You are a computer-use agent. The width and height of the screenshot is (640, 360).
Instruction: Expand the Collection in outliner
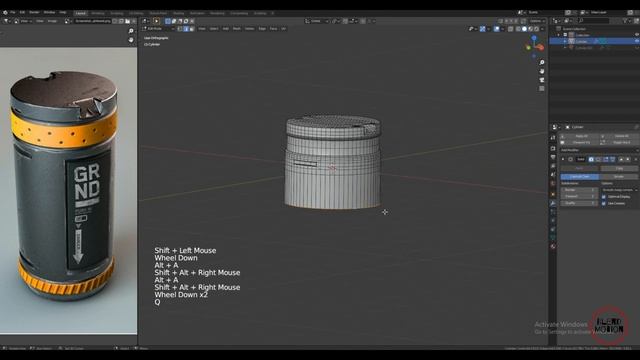click(x=559, y=35)
